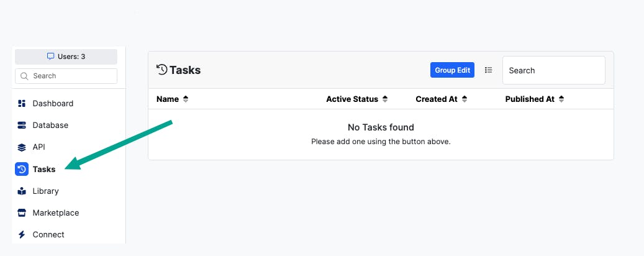Toggle the list view icon

click(489, 70)
